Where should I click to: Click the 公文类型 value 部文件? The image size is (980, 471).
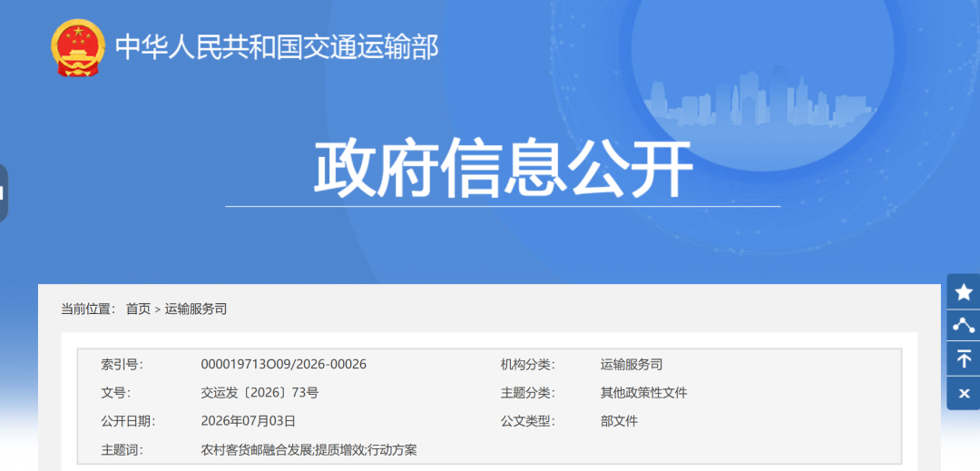pyautogui.click(x=619, y=421)
